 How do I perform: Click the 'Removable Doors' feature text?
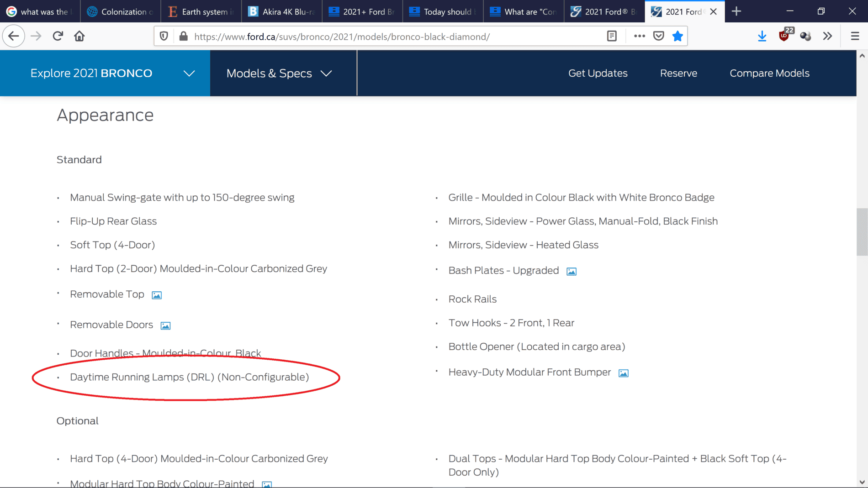(x=111, y=325)
